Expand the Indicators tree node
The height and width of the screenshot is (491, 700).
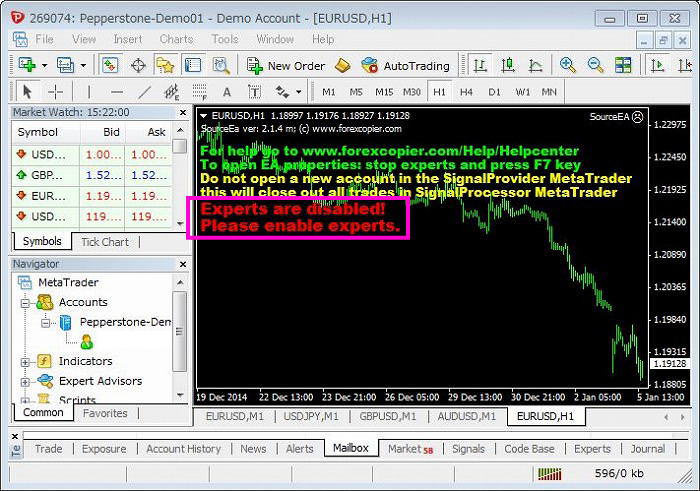click(x=25, y=361)
